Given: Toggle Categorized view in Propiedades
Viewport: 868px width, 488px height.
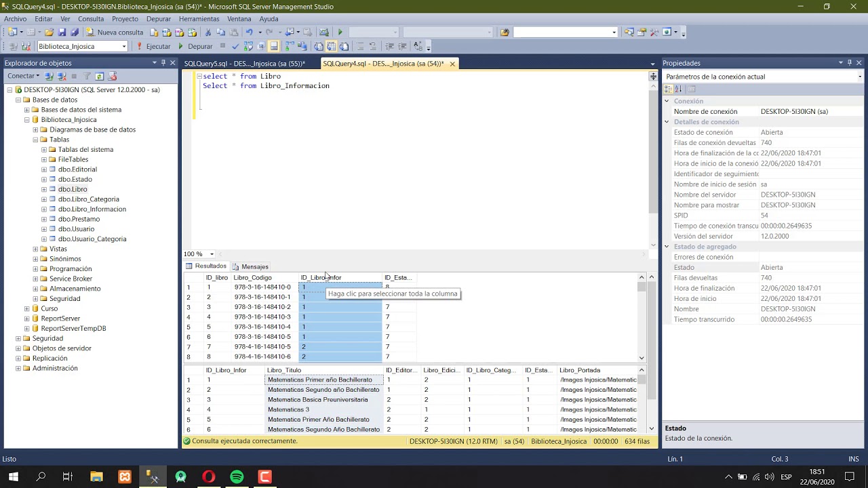Looking at the screenshot, I should (x=668, y=89).
